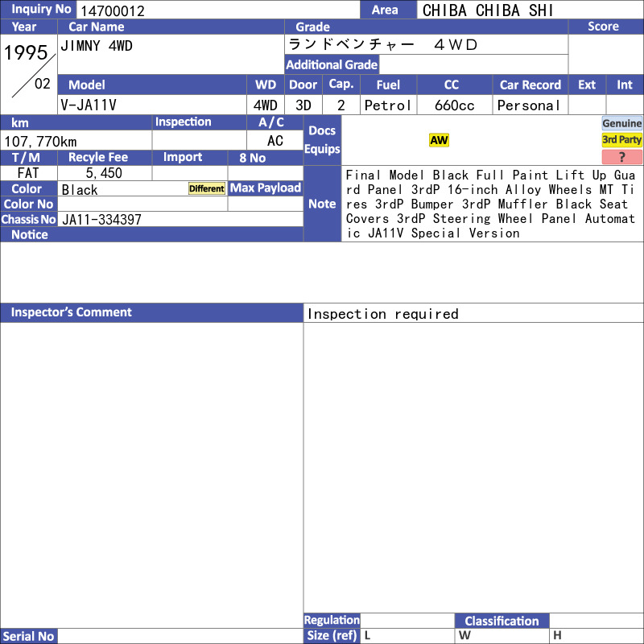Click the chassis number JA11-334397
The width and height of the screenshot is (644, 644).
(101, 220)
